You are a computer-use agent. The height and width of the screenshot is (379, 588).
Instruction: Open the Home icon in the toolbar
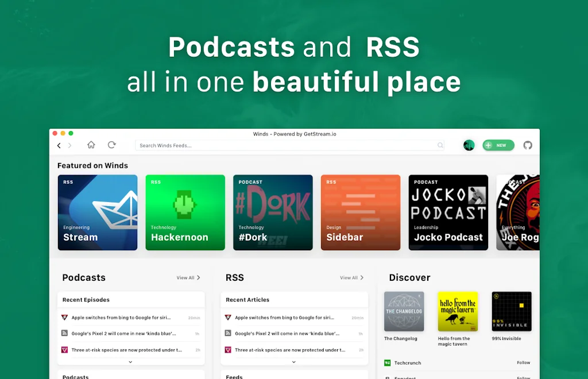[x=91, y=145]
